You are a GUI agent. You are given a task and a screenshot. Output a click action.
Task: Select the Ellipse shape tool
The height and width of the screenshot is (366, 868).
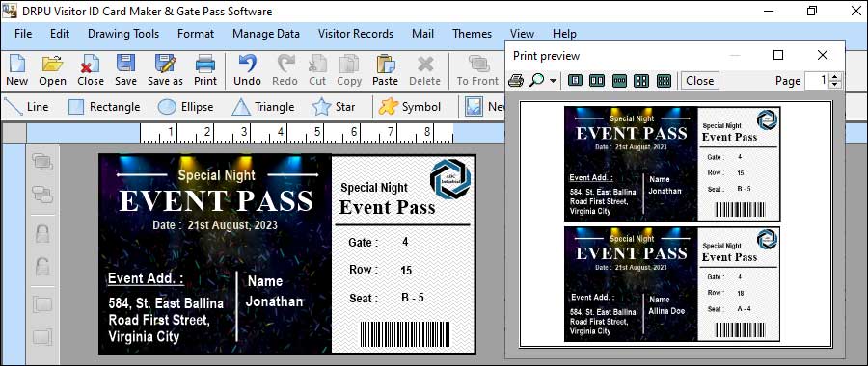coord(185,107)
